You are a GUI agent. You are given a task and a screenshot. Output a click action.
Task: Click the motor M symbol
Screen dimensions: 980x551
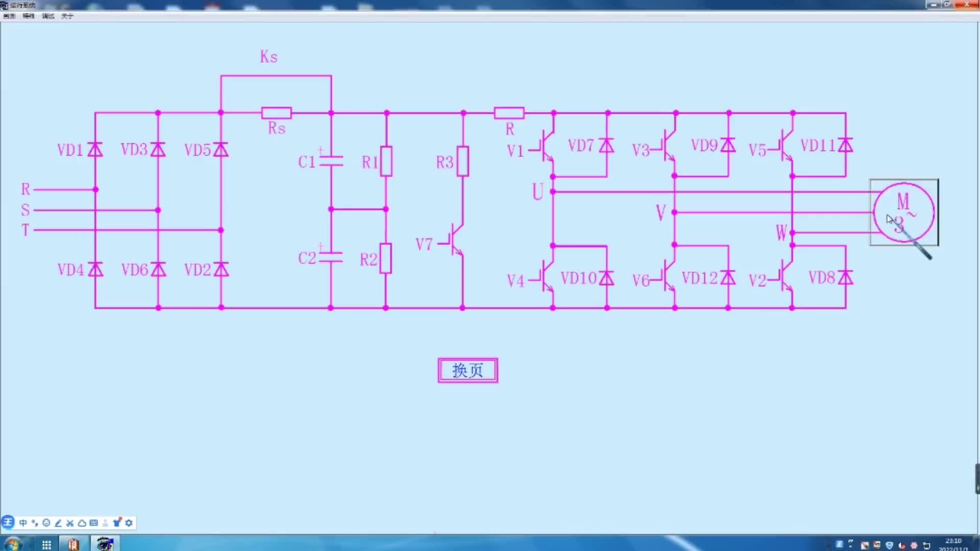tap(904, 212)
